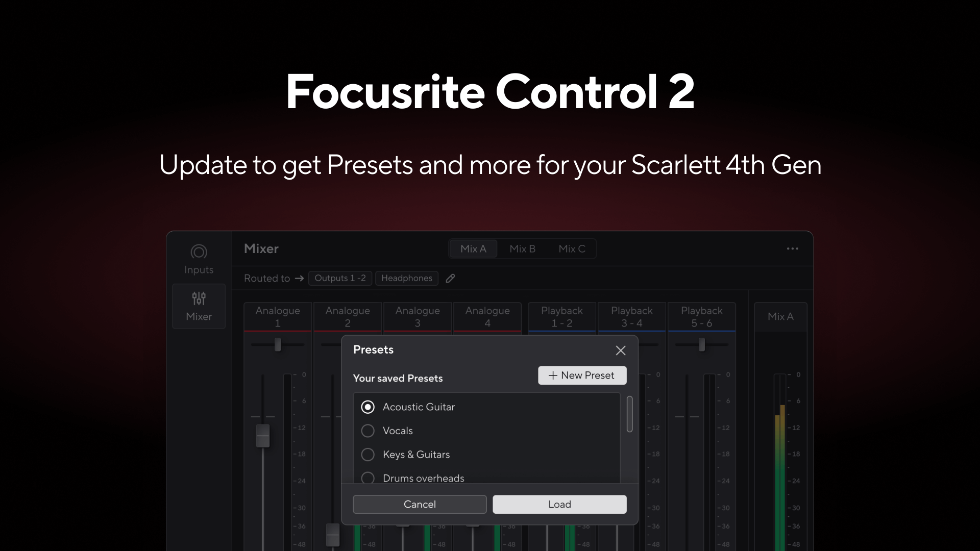Click the New Preset button
This screenshot has width=980, height=551.
pyautogui.click(x=582, y=375)
